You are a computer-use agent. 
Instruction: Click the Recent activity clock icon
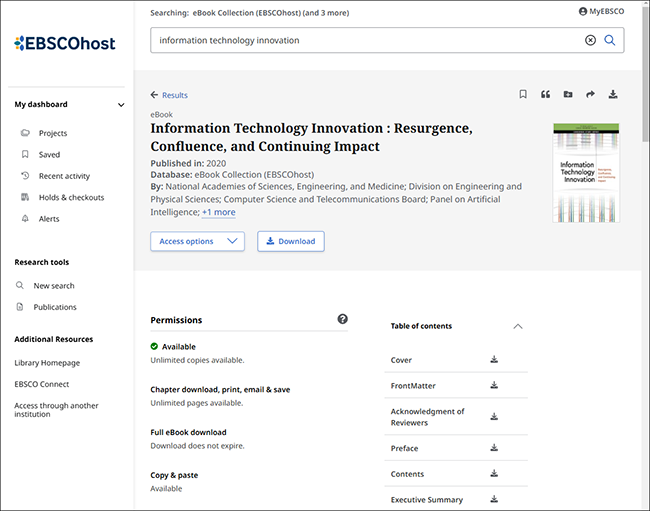point(25,176)
